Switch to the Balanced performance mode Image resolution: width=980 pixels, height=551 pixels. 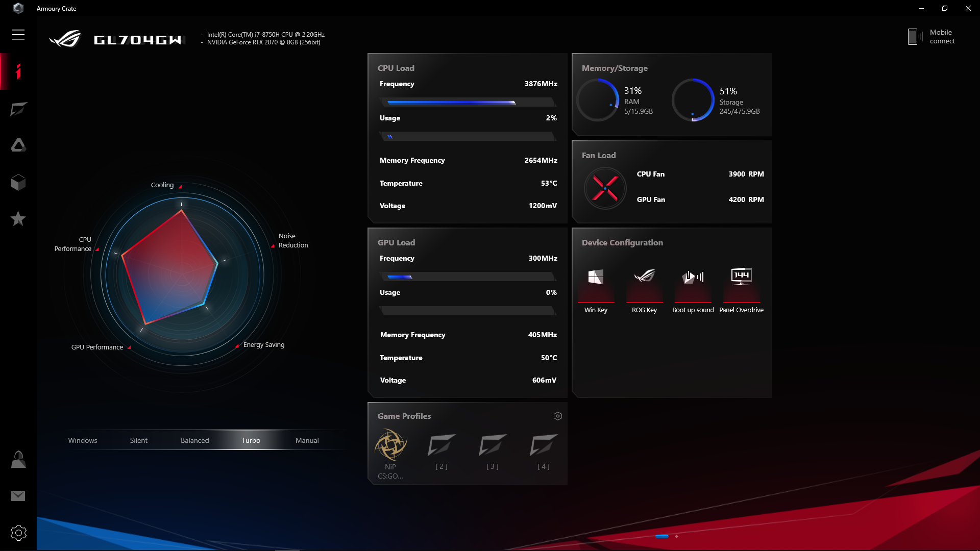pos(195,440)
